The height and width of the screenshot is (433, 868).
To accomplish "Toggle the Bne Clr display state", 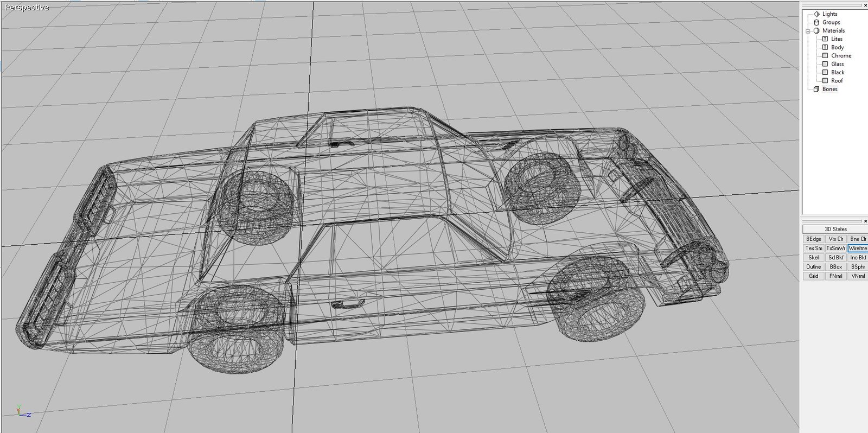I will click(858, 239).
